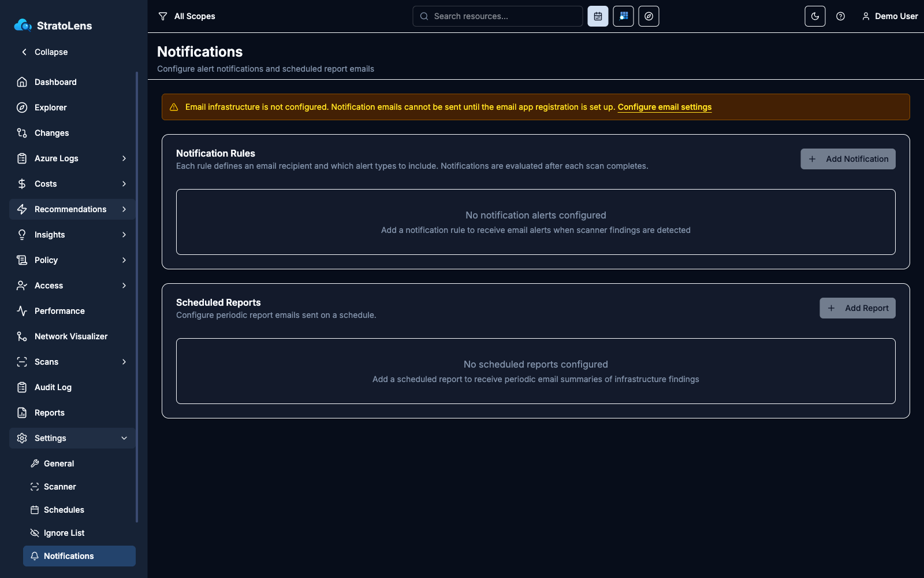924x578 pixels.
Task: Click the Access user-check icon
Action: click(22, 286)
